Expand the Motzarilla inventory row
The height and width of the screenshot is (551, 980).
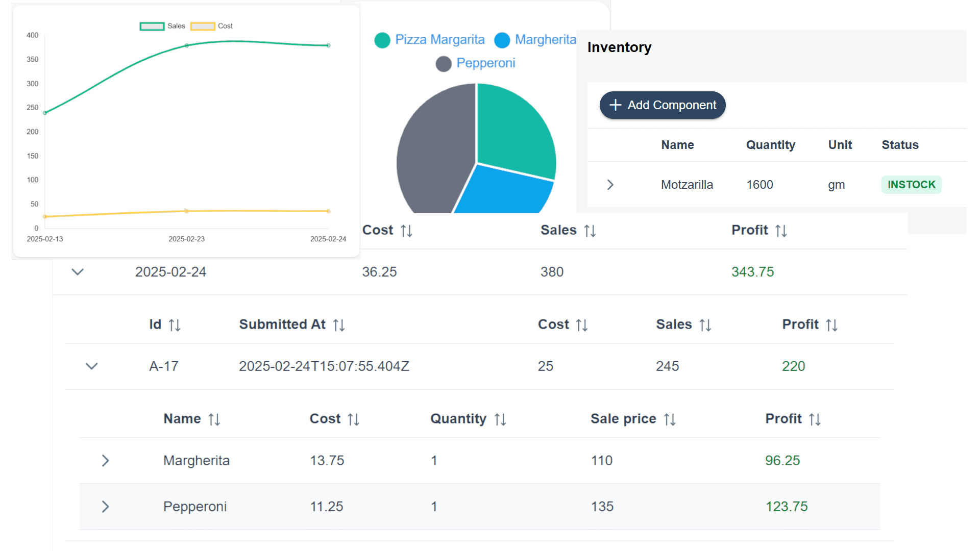[x=610, y=185]
